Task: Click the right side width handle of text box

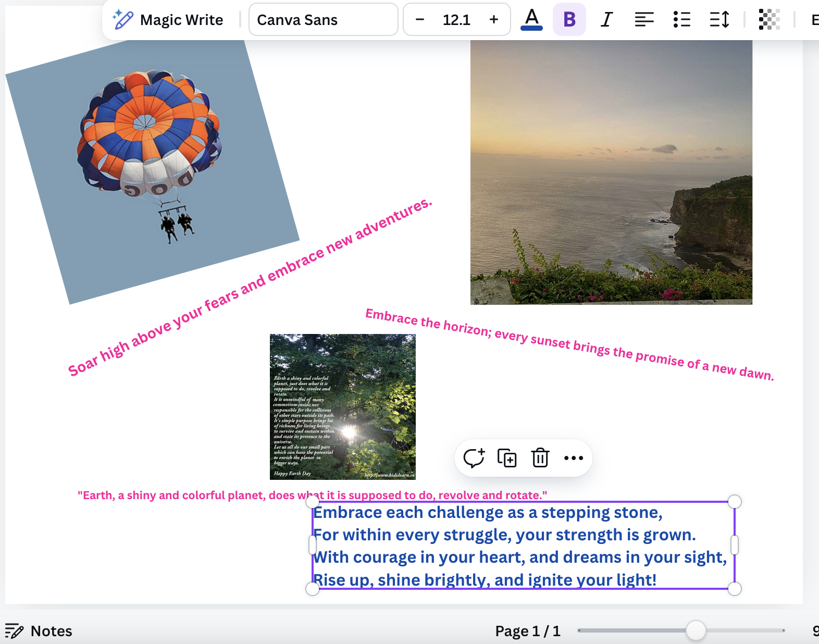Action: click(x=735, y=545)
